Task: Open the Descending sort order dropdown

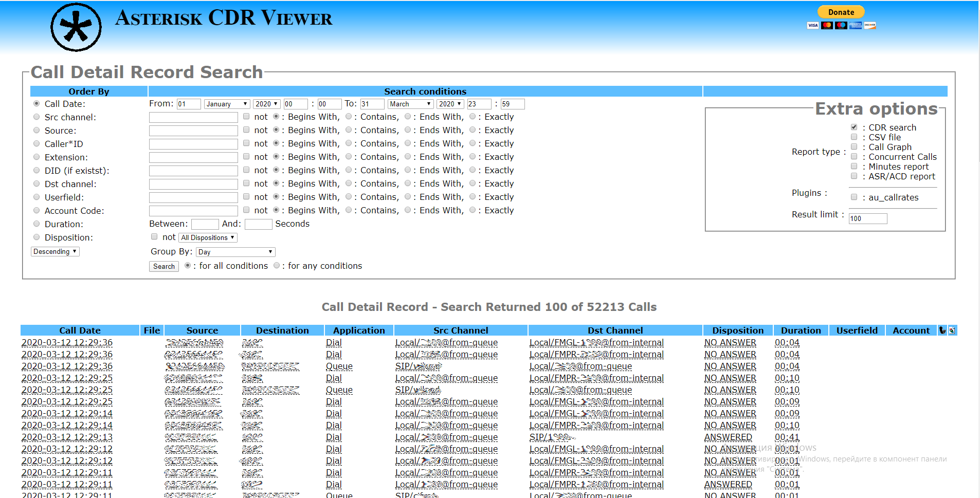Action: [55, 251]
